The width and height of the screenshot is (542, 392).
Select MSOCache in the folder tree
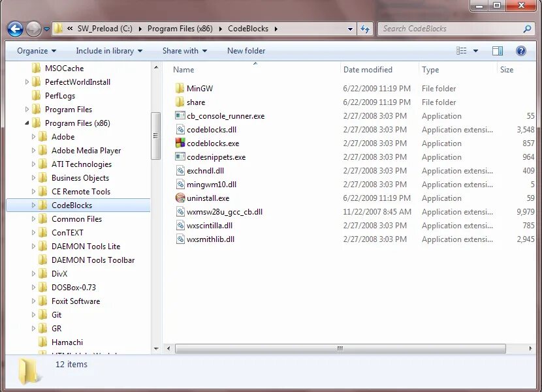[x=64, y=68]
